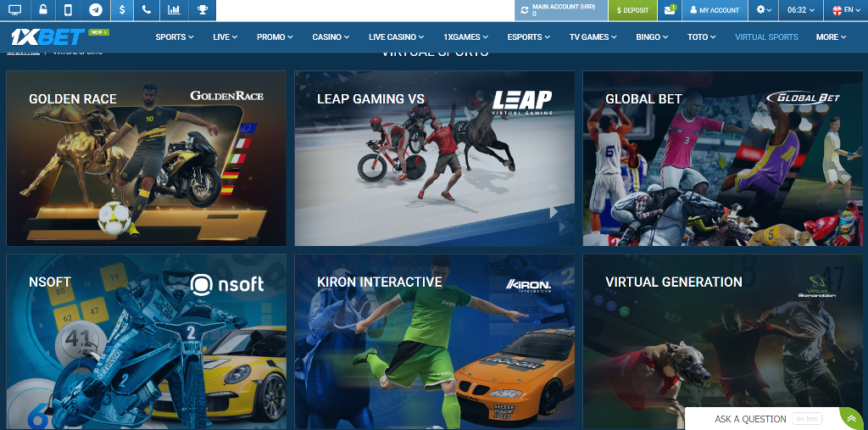Click the GoldenRace logo
Image resolution: width=868 pixels, height=430 pixels.
227,96
